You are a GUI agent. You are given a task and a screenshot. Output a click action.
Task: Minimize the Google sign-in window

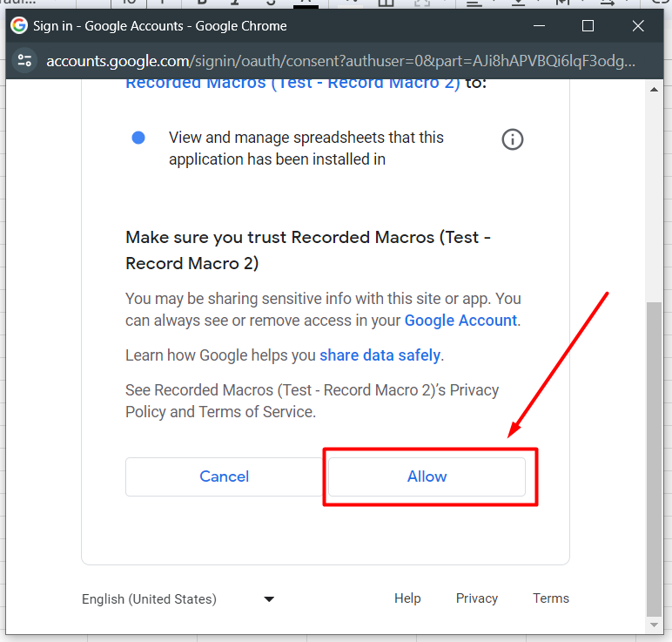pos(539,26)
